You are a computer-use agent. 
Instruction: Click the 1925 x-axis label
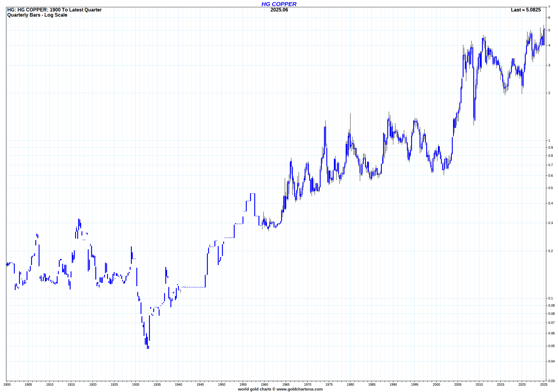point(114,384)
